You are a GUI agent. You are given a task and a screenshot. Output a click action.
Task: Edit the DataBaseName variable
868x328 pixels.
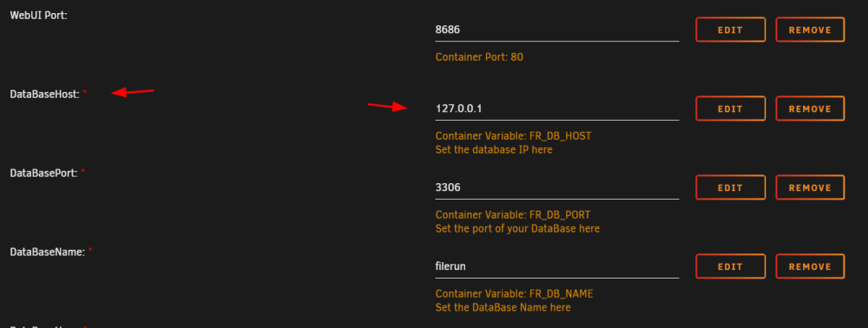730,266
